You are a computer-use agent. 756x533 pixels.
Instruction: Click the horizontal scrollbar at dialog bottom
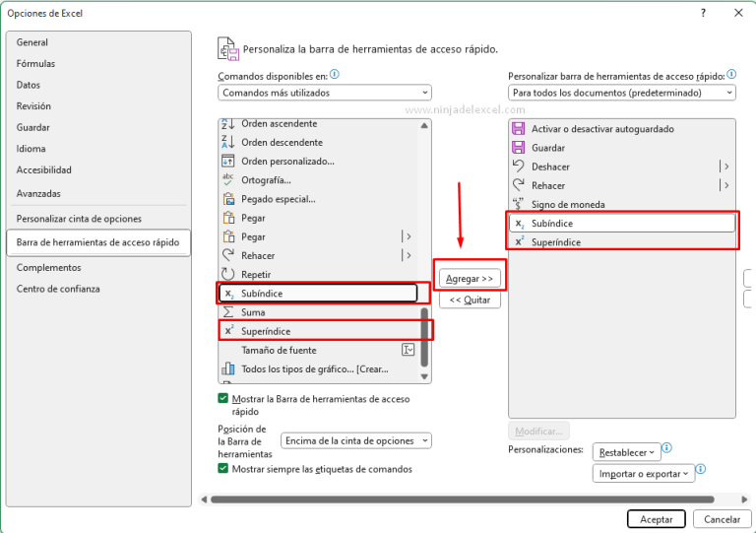462,500
